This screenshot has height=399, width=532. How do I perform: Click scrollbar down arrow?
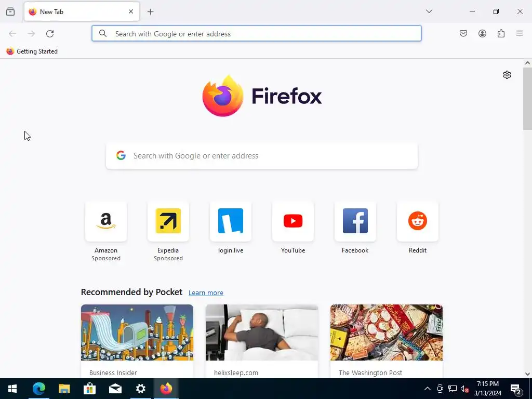click(527, 374)
